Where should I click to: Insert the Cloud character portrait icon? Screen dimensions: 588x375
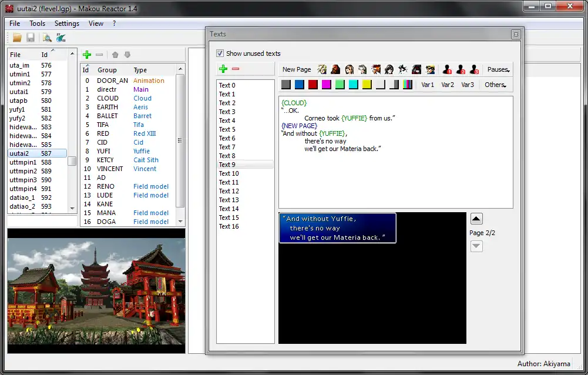click(x=322, y=69)
